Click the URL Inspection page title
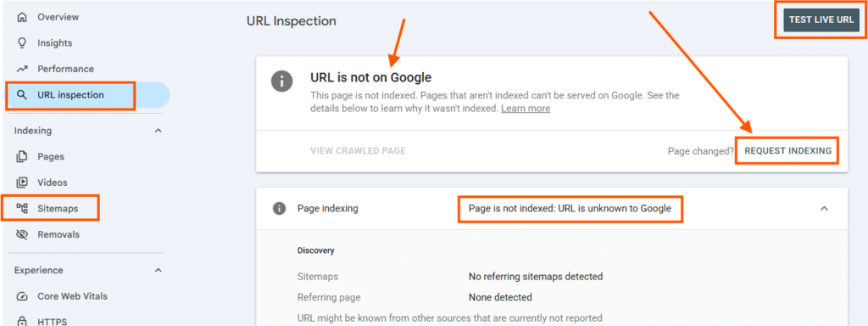Screen dimensions: 868x326 [x=292, y=21]
